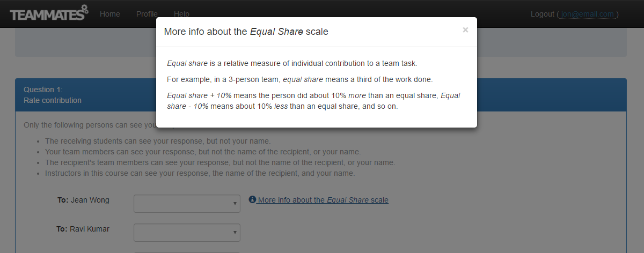The image size is (644, 253).
Task: Click the 'To: Jean Wong' recipient label
Action: (x=83, y=200)
